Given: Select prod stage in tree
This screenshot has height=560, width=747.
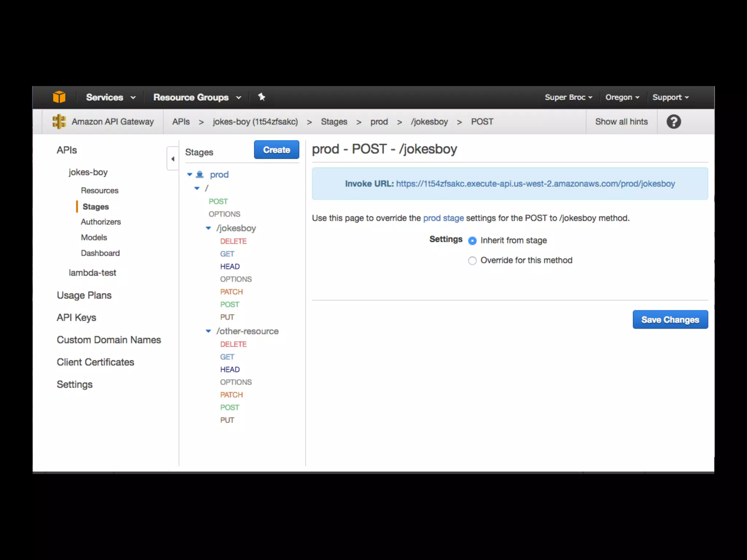Looking at the screenshot, I should tap(219, 175).
